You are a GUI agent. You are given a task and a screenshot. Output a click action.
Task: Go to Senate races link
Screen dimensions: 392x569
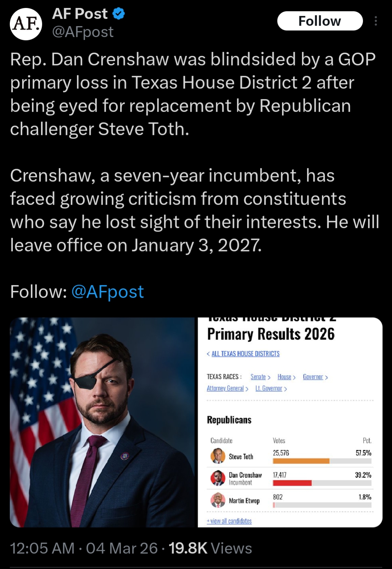pos(258,377)
